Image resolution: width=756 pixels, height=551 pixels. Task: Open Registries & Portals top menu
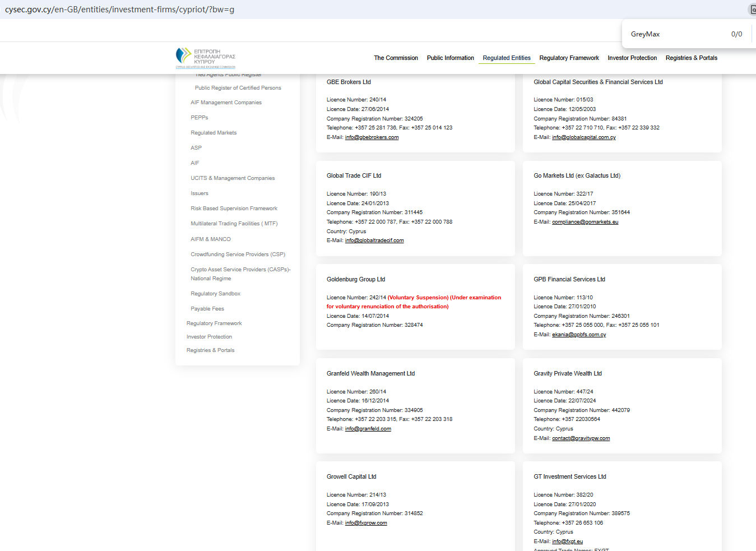(691, 58)
